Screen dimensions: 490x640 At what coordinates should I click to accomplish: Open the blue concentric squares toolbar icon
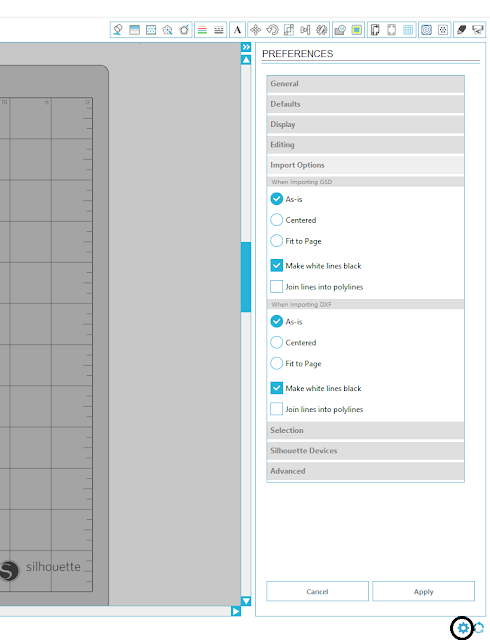pyautogui.click(x=426, y=30)
